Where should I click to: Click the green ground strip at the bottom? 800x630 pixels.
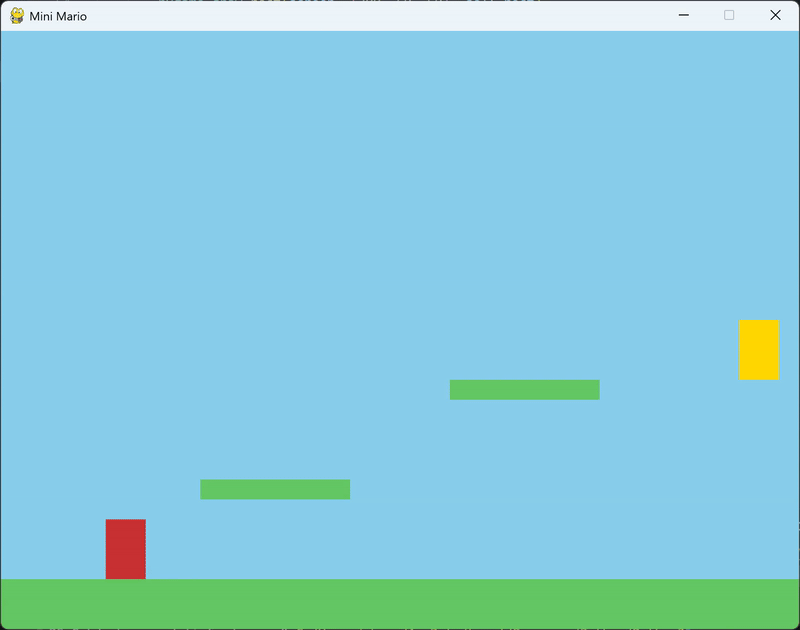click(400, 604)
